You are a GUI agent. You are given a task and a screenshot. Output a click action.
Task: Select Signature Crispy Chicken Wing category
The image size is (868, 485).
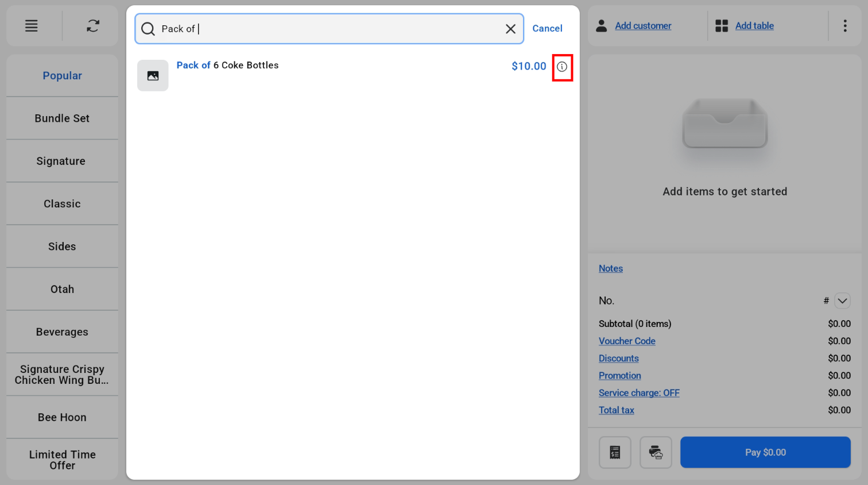pyautogui.click(x=62, y=375)
